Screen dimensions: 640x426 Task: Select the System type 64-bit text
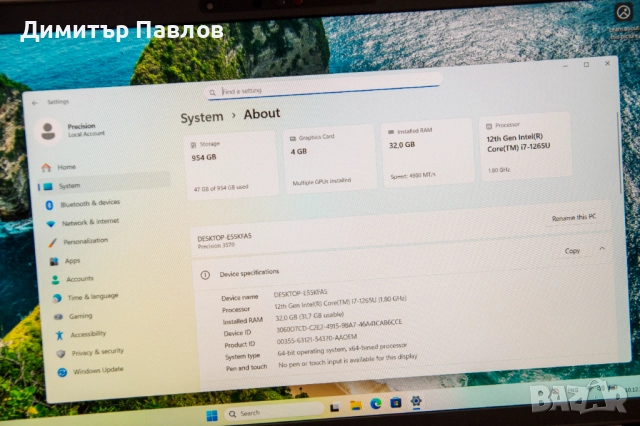(342, 349)
